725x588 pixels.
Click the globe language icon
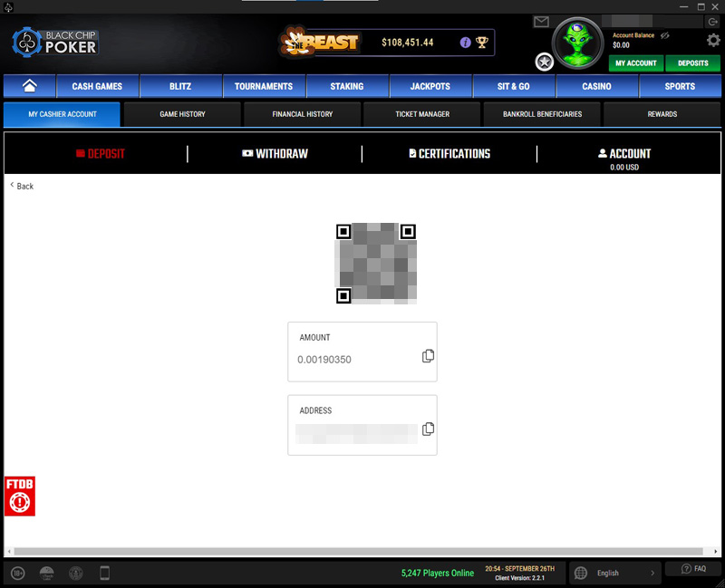(580, 574)
